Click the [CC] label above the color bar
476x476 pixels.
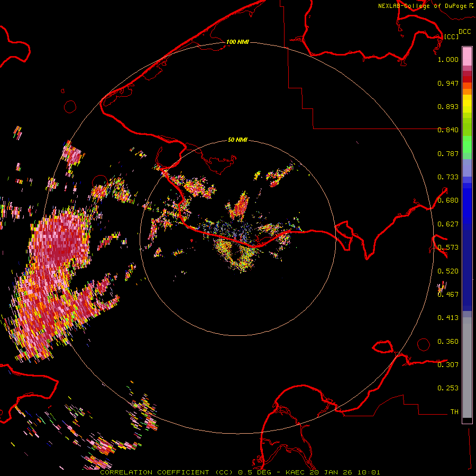[452, 36]
